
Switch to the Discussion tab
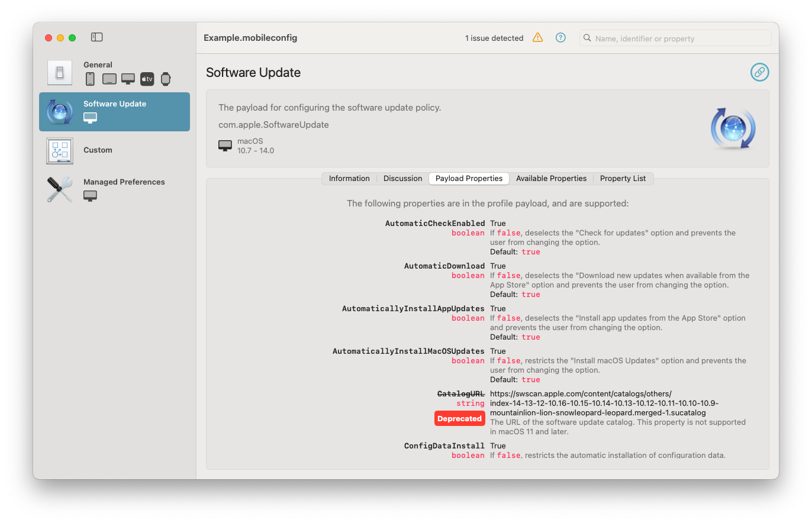[402, 179]
